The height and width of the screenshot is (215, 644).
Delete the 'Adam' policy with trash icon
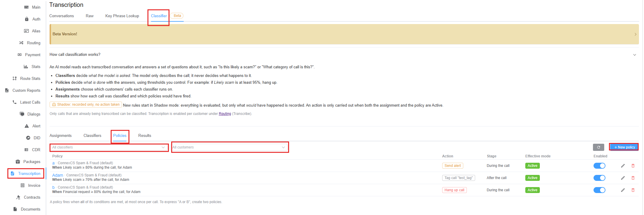point(633,178)
